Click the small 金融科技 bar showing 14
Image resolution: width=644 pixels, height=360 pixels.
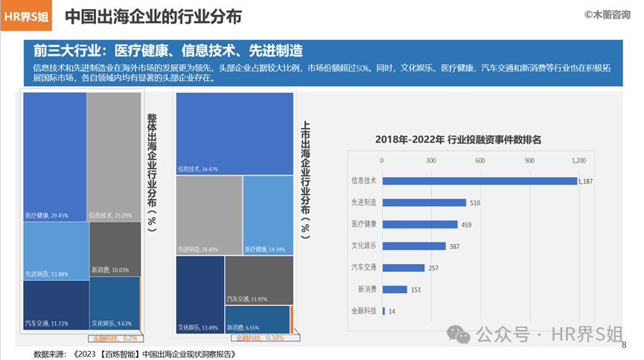(x=383, y=311)
